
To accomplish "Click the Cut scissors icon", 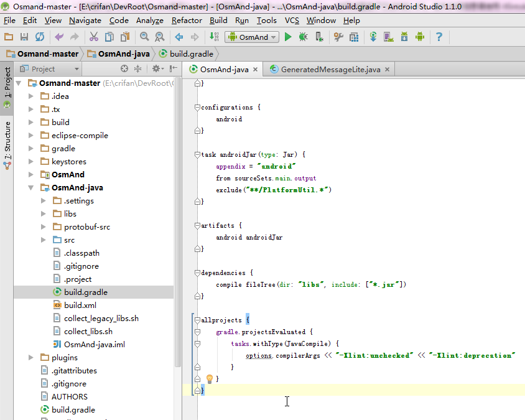I will [94, 37].
